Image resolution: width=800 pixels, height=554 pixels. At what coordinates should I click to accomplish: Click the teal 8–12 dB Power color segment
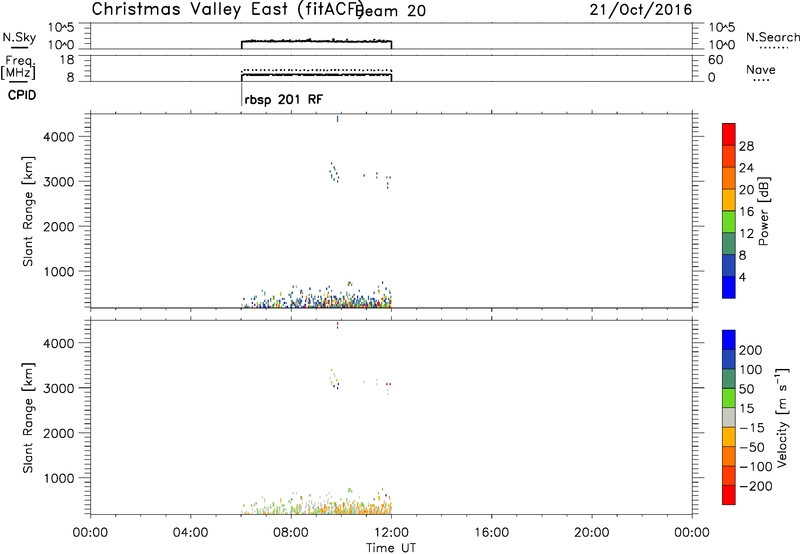tap(729, 243)
